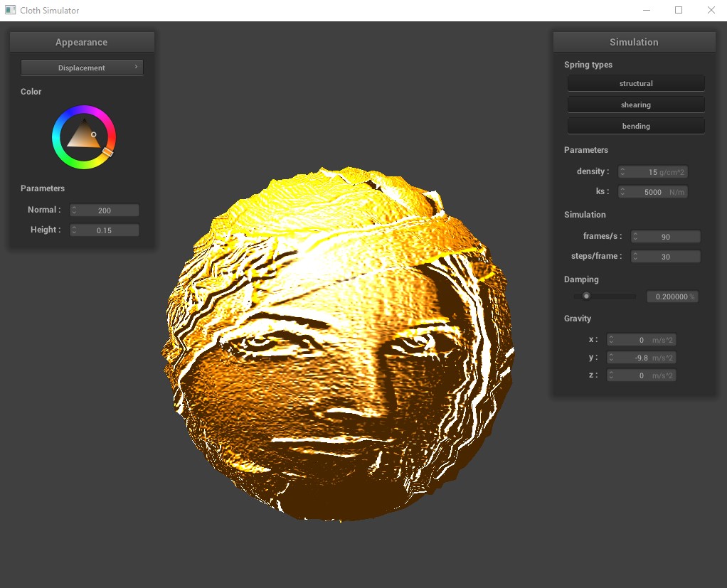Screen dimensions: 727x588
Task: Click the 'Spring types' label
Action: pyautogui.click(x=588, y=65)
